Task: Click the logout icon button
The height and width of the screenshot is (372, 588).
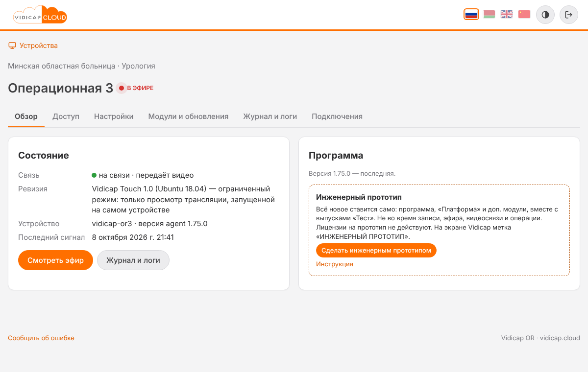Action: click(x=569, y=15)
